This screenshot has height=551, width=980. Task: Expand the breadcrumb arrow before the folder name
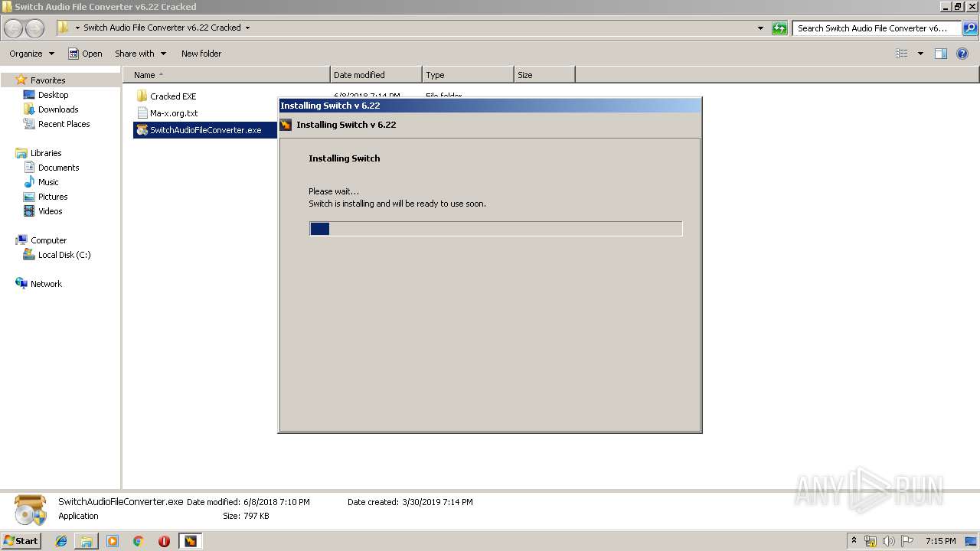point(77,28)
